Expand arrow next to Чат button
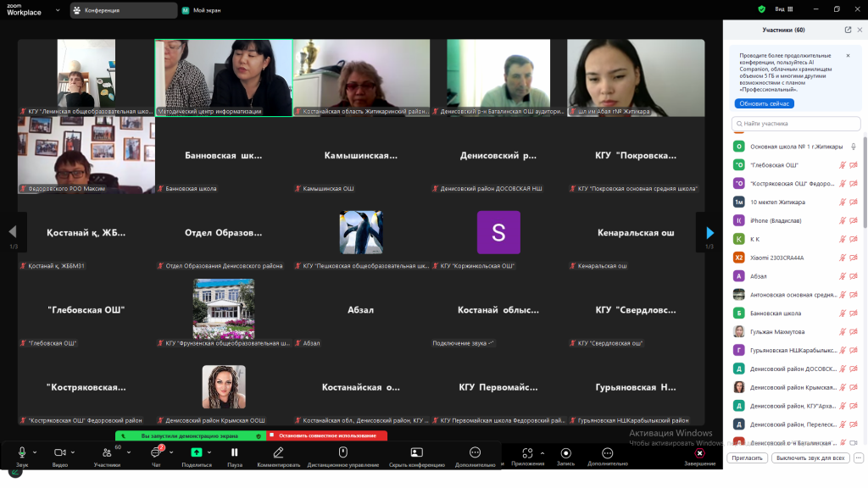The width and height of the screenshot is (868, 488). 171,452
